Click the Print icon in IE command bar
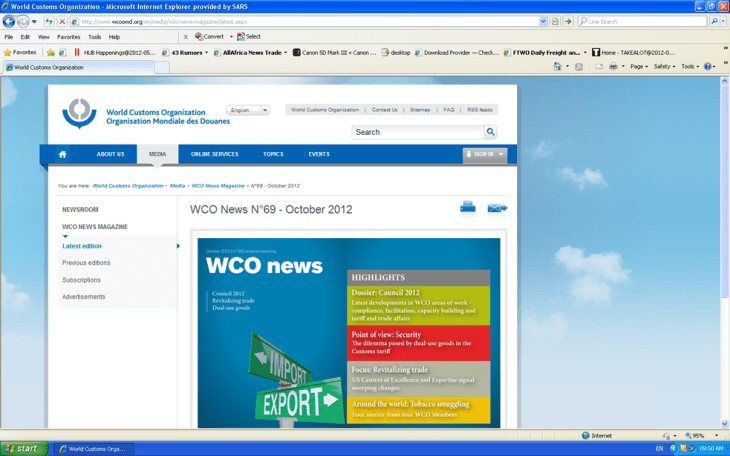The height and width of the screenshot is (456, 730). (613, 67)
